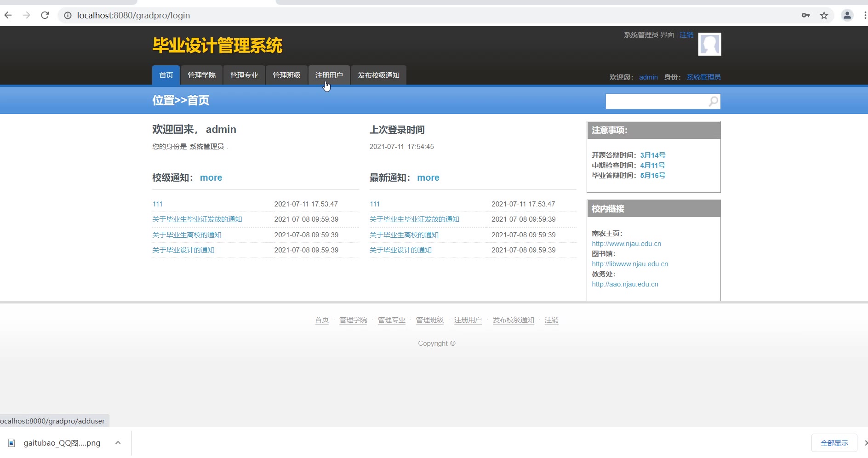The height and width of the screenshot is (458, 868).
Task: Expand the gaitubao download item chevron
Action: [118, 443]
